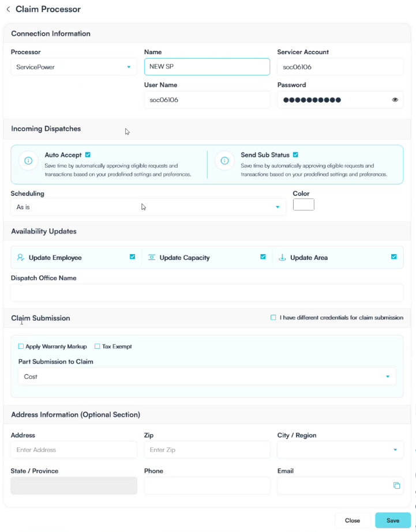Viewport: 416px width, 532px height.
Task: Click the Claim Processor page title
Action: (48, 9)
